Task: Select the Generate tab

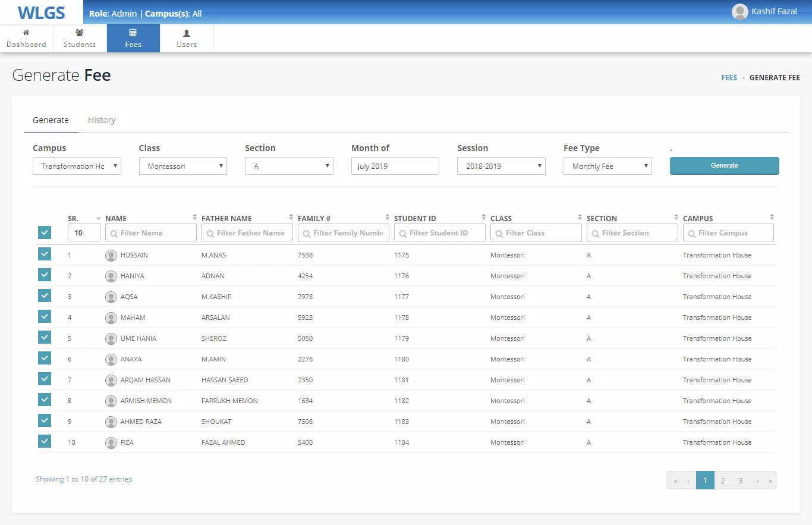Action: 51,120
